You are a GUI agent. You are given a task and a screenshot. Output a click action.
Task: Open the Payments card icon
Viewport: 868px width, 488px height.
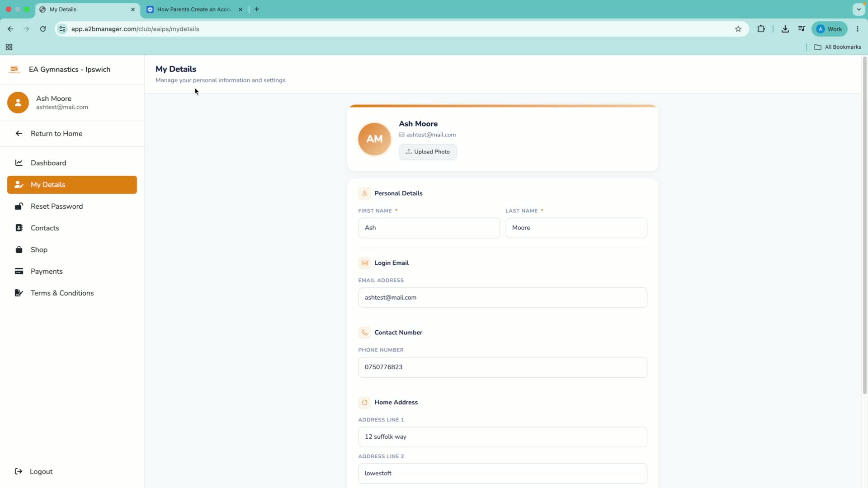(x=19, y=271)
